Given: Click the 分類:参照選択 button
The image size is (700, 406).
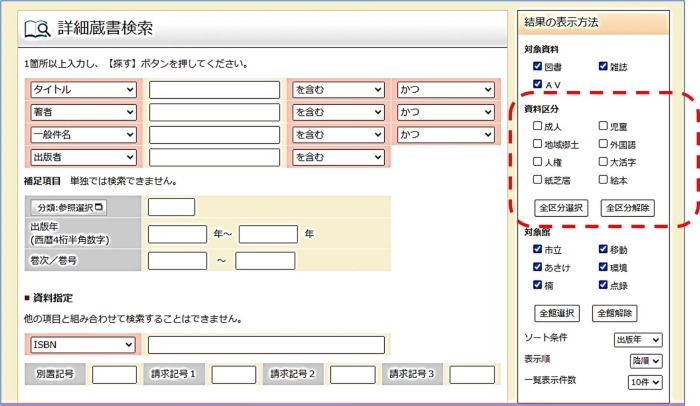Looking at the screenshot, I should pos(69,207).
